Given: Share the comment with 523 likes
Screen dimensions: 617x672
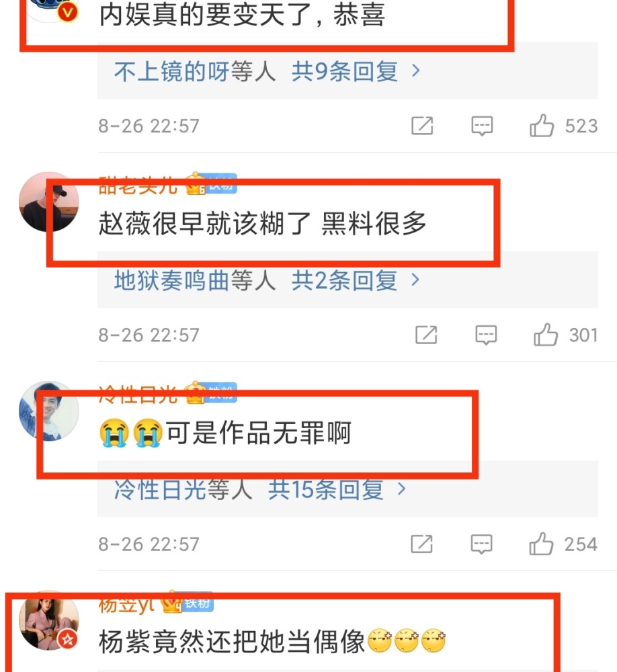Looking at the screenshot, I should pos(422,126).
